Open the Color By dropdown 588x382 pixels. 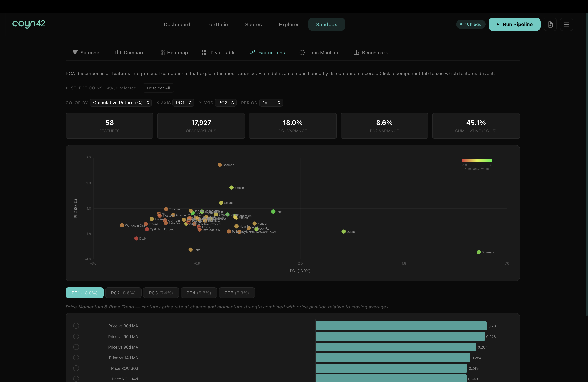[x=121, y=103]
